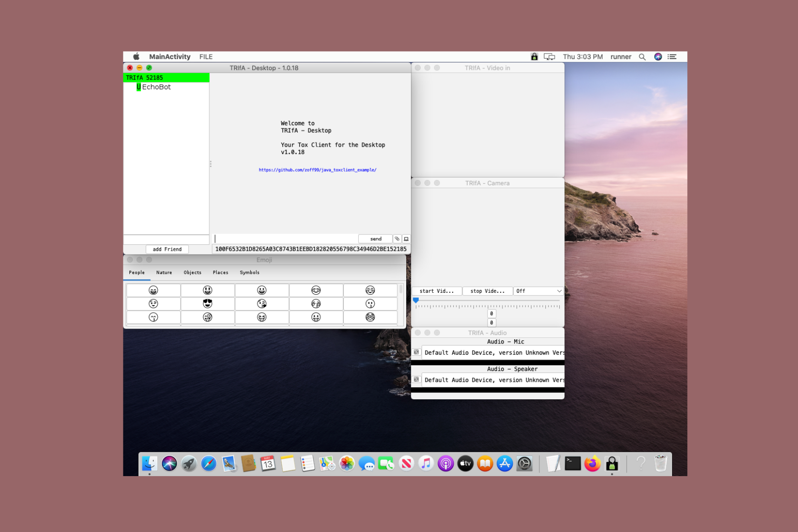
Task: Click the add-friend Tox ID input field
Action: click(166, 239)
